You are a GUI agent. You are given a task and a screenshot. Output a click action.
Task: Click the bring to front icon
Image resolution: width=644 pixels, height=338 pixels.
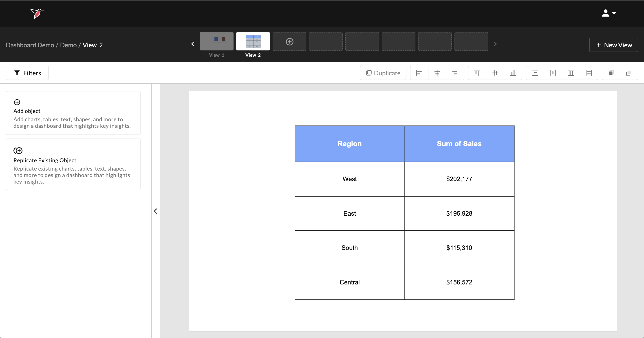click(611, 73)
